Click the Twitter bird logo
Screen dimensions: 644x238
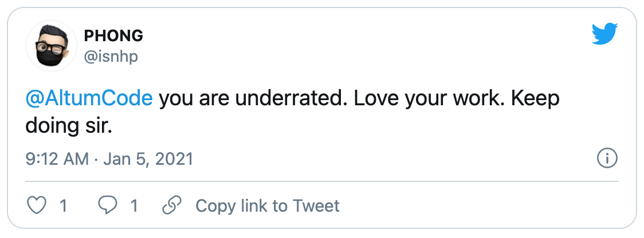(x=604, y=34)
